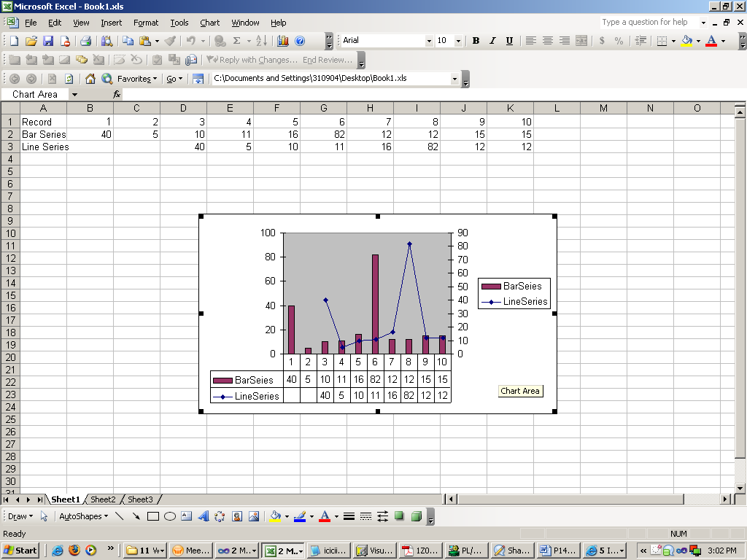Click the Sort Ascending A-Z icon
Image resolution: width=747 pixels, height=560 pixels.
[262, 41]
